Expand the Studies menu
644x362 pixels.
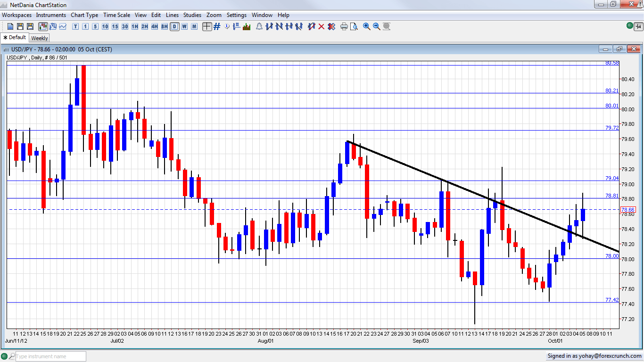click(192, 15)
